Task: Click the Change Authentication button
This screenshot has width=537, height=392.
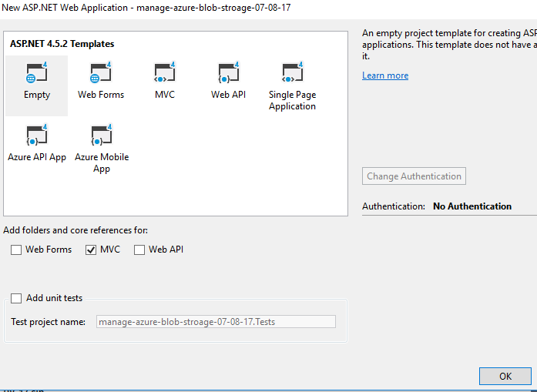Action: click(x=414, y=176)
